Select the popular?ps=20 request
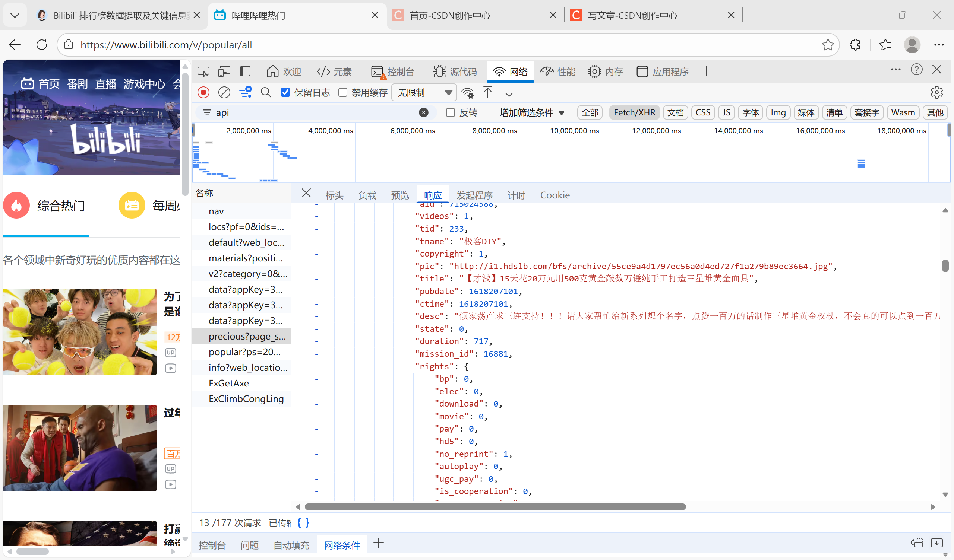The width and height of the screenshot is (954, 560). click(244, 351)
